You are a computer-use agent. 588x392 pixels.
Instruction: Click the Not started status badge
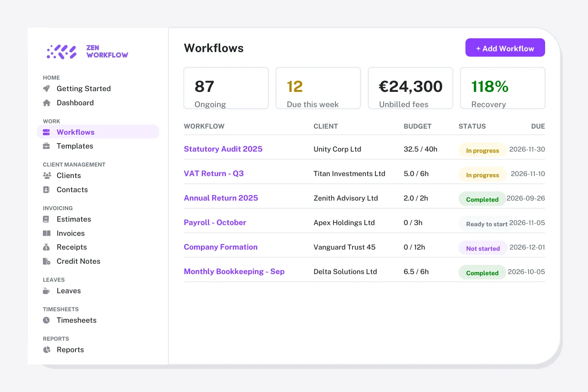pyautogui.click(x=483, y=248)
